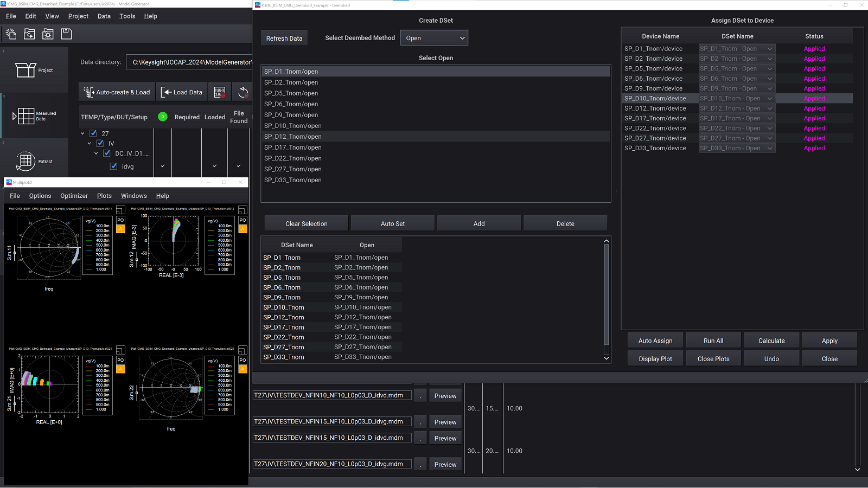
Task: Click the clear loaded data icon next to Load Data
Action: pyautogui.click(x=220, y=92)
